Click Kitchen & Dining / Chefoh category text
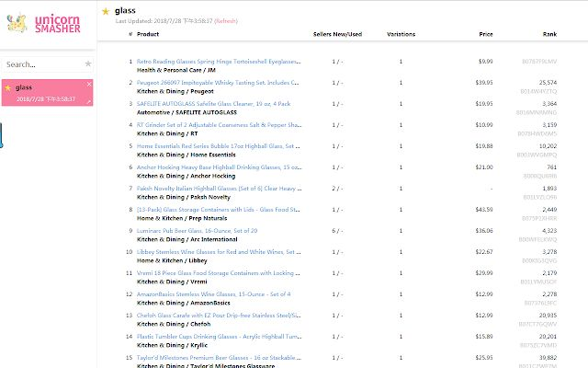Viewport: 588px width, 368px height. click(x=174, y=324)
